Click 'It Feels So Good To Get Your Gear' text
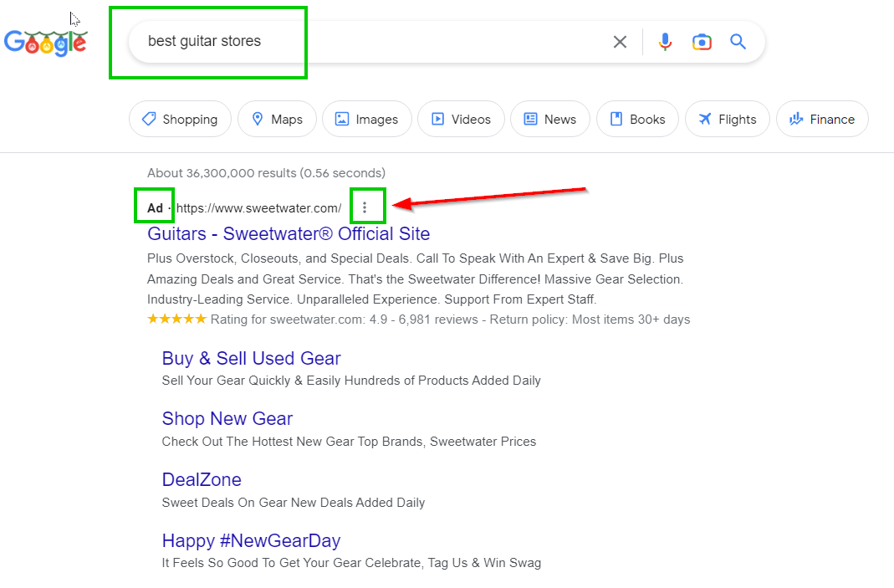This screenshot has width=894, height=588. [x=351, y=563]
